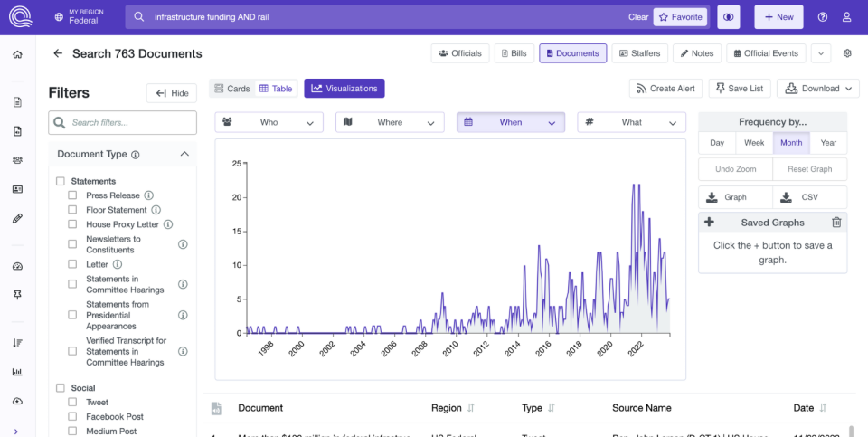Collapse the Document Type filter section
Viewport: 868px width, 437px height.
tap(184, 155)
